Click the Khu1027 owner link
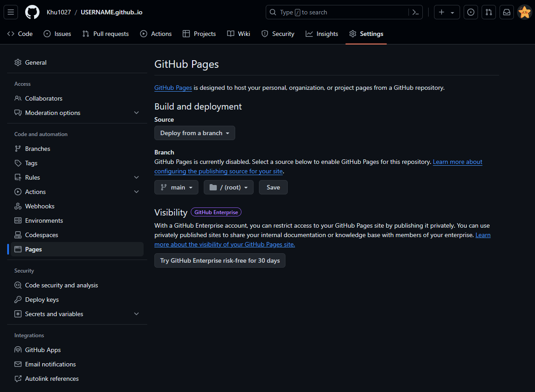The width and height of the screenshot is (535, 392). [x=59, y=12]
